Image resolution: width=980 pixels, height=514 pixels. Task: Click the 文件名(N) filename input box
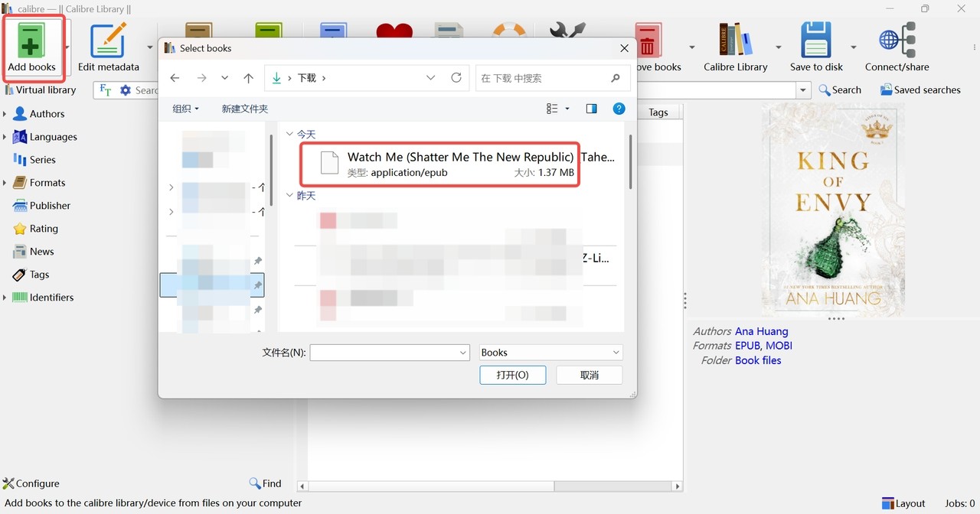(389, 353)
